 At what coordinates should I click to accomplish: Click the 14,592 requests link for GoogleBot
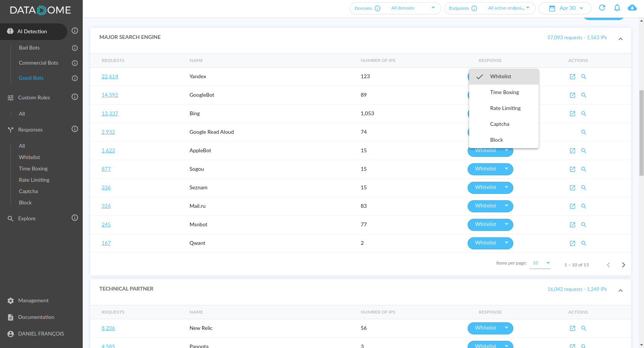click(110, 95)
